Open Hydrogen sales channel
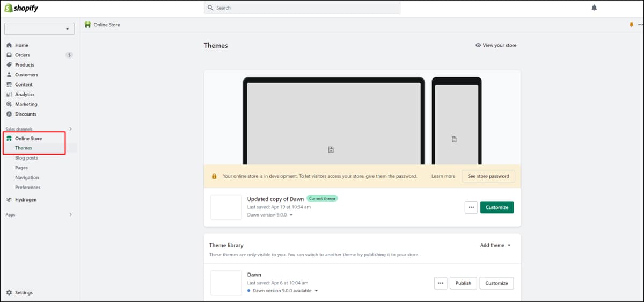Viewport: 644px width, 302px height. pyautogui.click(x=26, y=199)
